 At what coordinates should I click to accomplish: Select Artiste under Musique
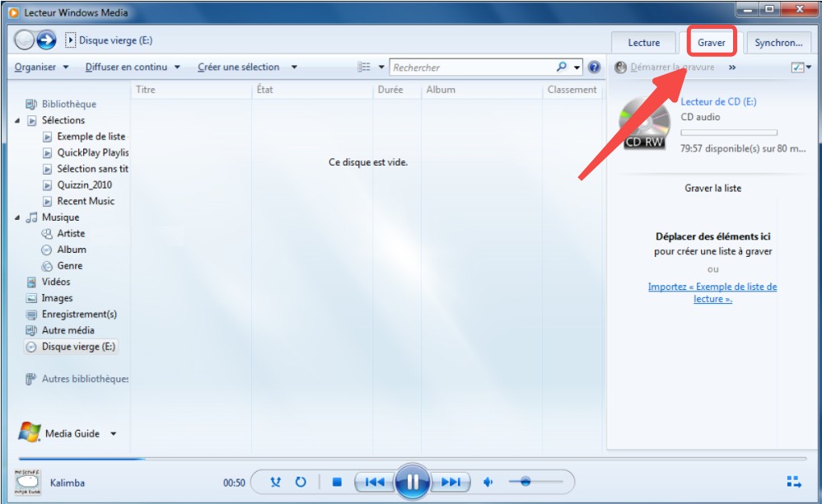click(63, 233)
